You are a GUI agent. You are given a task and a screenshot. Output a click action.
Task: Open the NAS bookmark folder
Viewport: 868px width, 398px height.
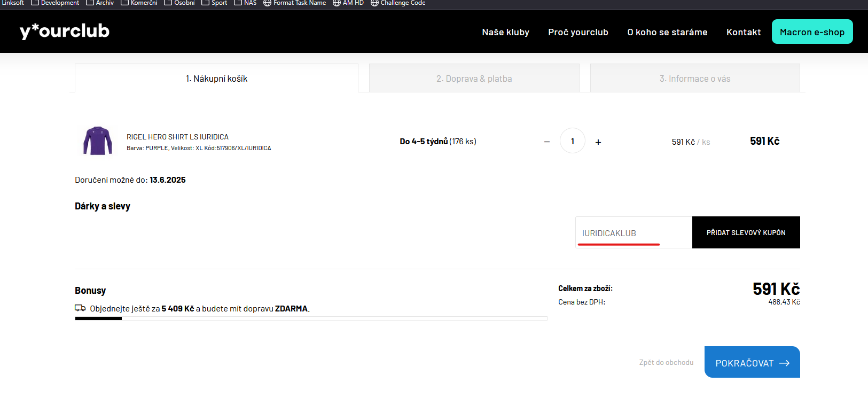click(x=245, y=3)
